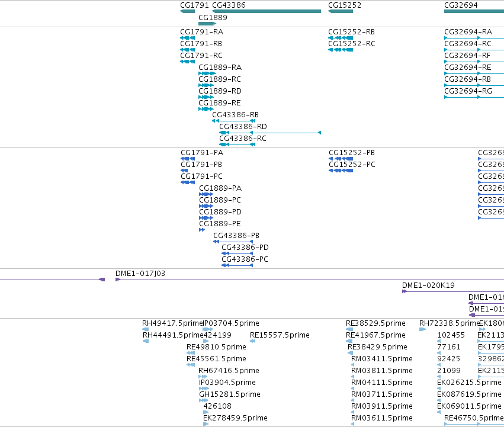This screenshot has width=504, height=427.
Task: Select EST RM03411.5prime
Action: pyautogui.click(x=382, y=359)
